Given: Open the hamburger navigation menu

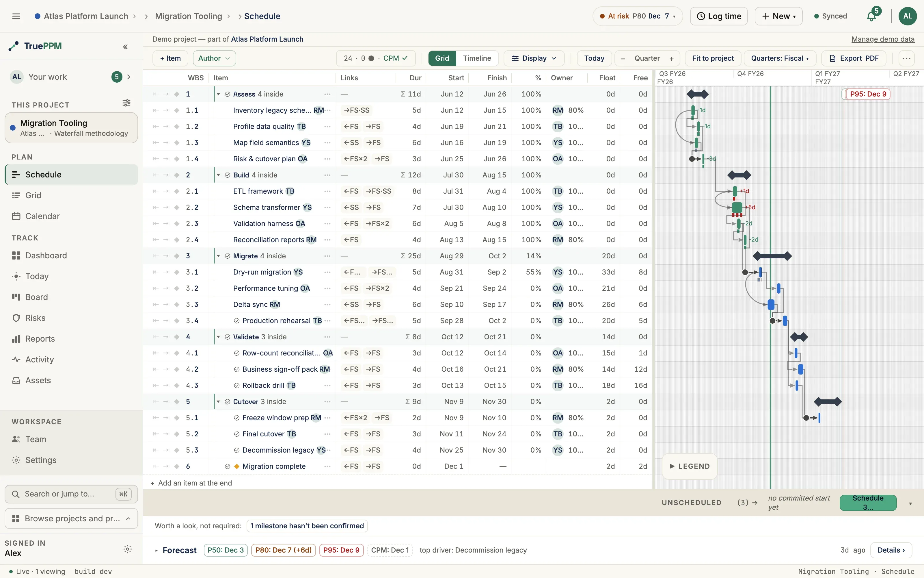Looking at the screenshot, I should [x=16, y=16].
